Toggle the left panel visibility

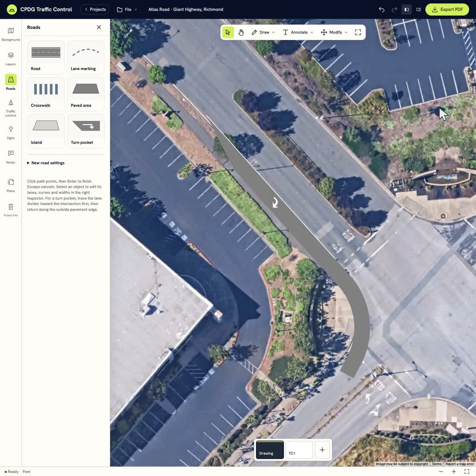406,9
